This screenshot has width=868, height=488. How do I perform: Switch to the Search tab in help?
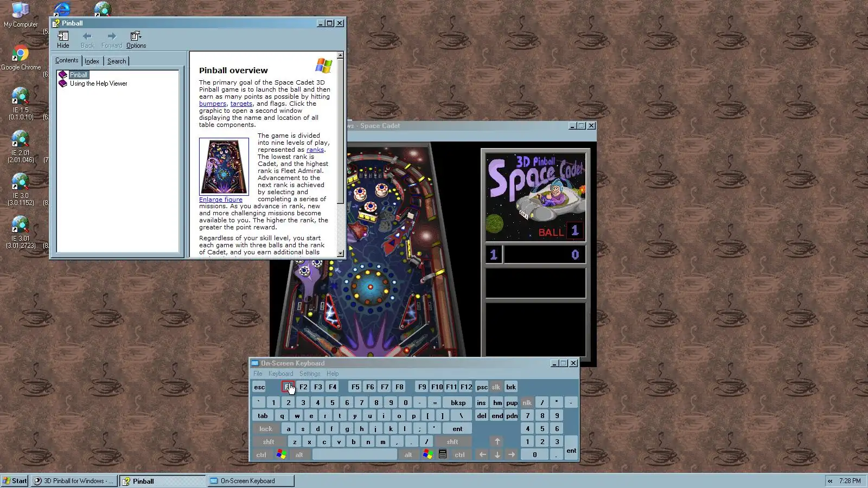[x=117, y=61]
